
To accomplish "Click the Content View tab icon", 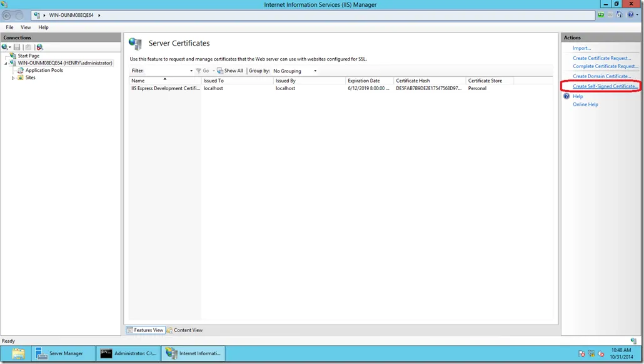I will point(169,330).
